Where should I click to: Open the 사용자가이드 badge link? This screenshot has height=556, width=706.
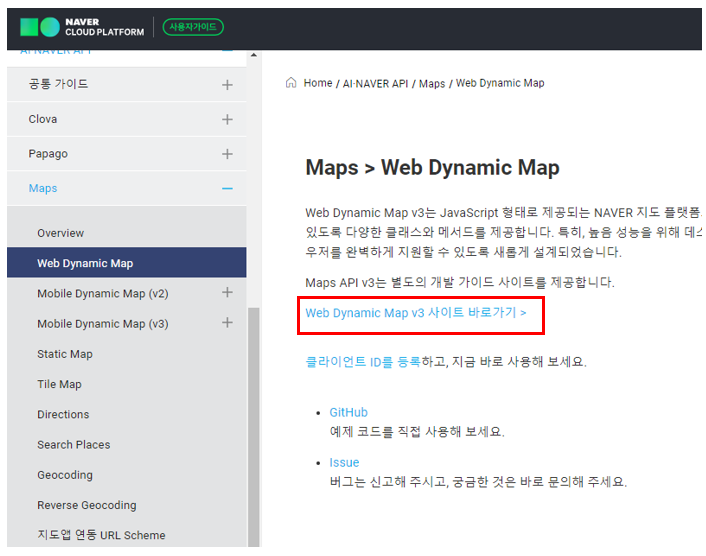pyautogui.click(x=193, y=27)
